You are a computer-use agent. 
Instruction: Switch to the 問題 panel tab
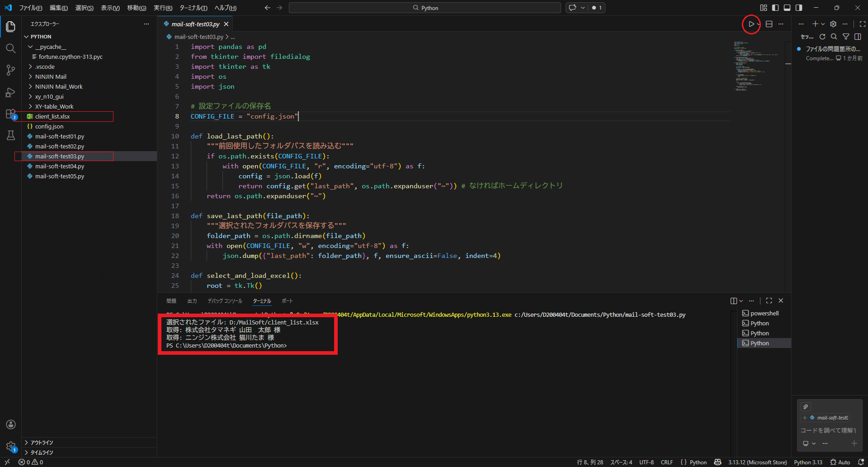171,301
